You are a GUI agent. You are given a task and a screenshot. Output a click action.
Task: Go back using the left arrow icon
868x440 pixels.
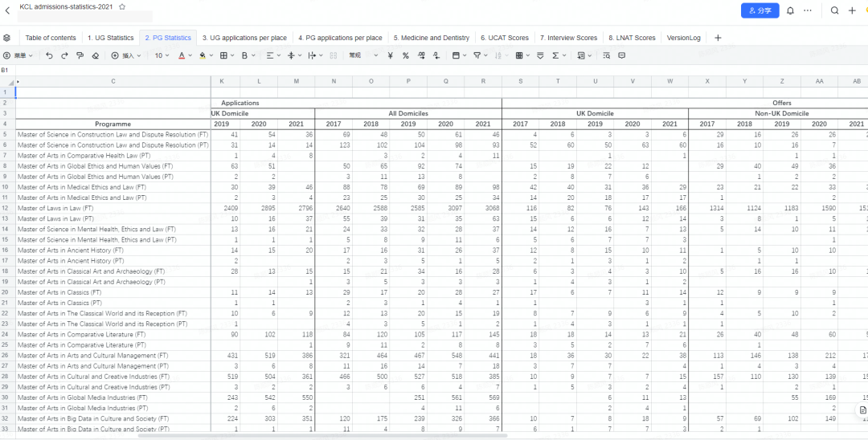click(7, 10)
